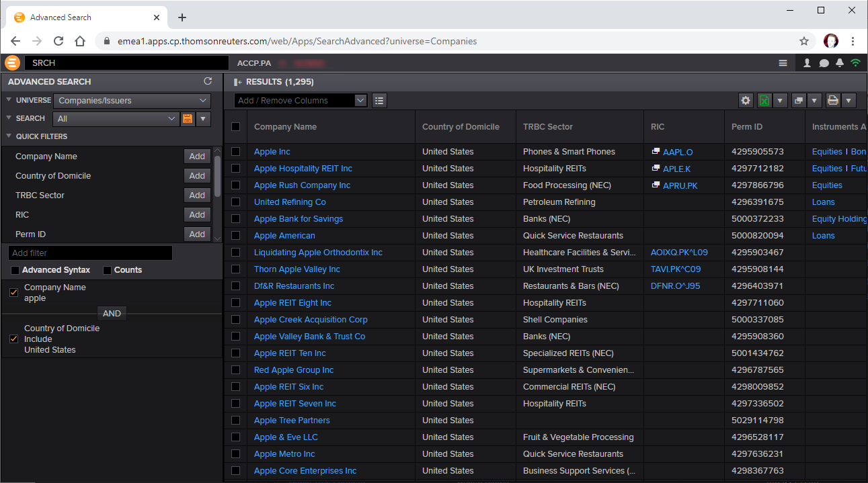Screen dimensions: 868x483
Task: Open the Eikon orange main menu logo
Action: point(12,63)
